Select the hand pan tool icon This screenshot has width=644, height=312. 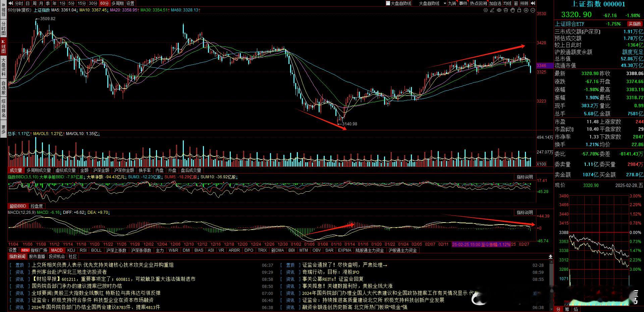[512, 10]
